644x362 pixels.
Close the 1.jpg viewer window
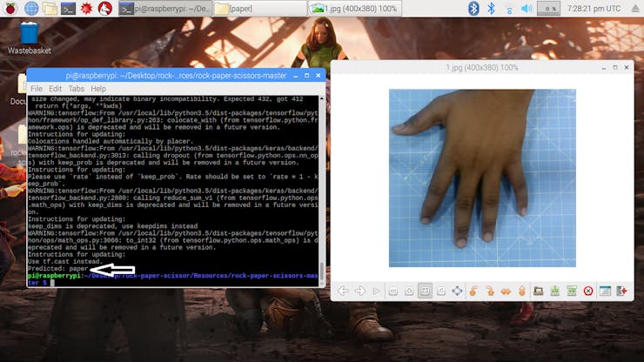tap(627, 67)
